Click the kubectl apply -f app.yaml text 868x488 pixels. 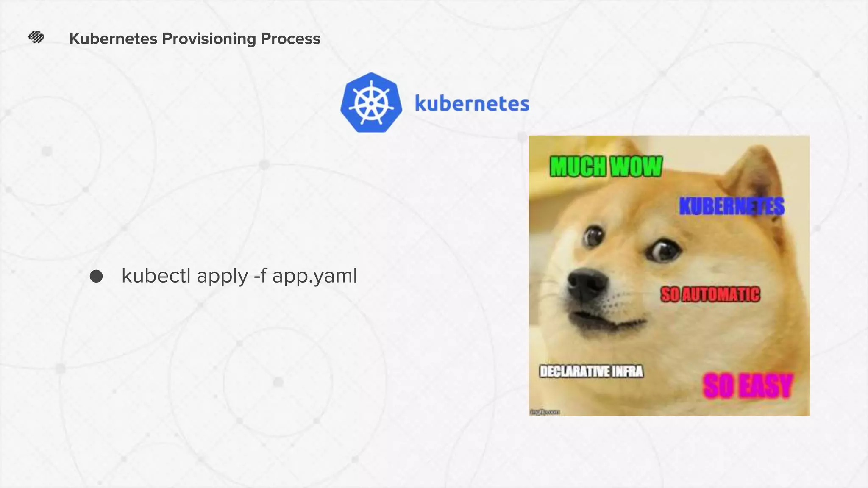tap(239, 276)
